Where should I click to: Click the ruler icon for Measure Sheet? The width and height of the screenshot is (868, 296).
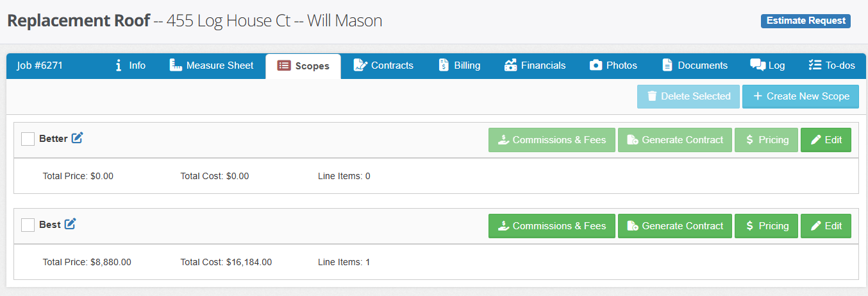[176, 65]
